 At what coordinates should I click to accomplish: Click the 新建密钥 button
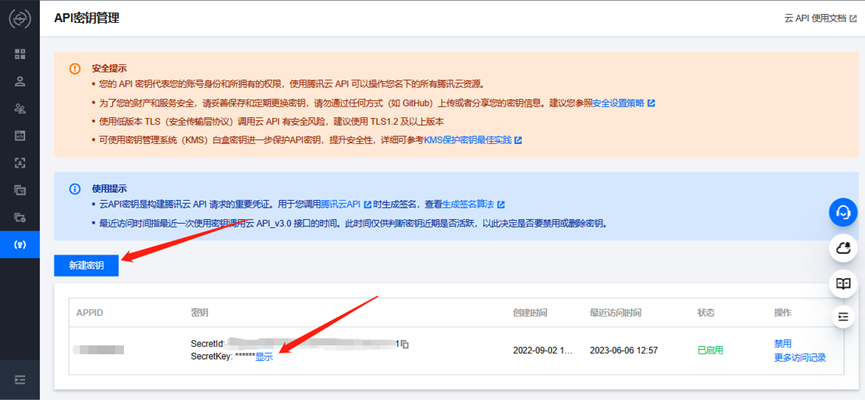click(86, 265)
